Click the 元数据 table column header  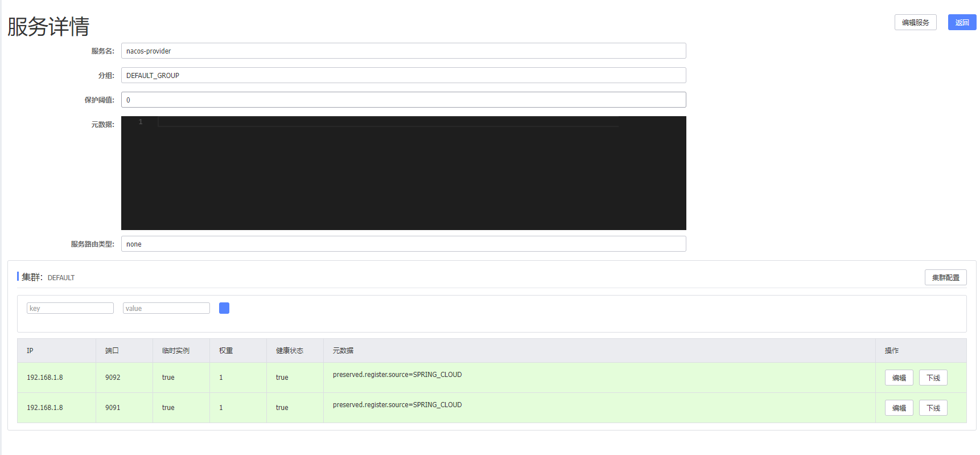(599, 351)
